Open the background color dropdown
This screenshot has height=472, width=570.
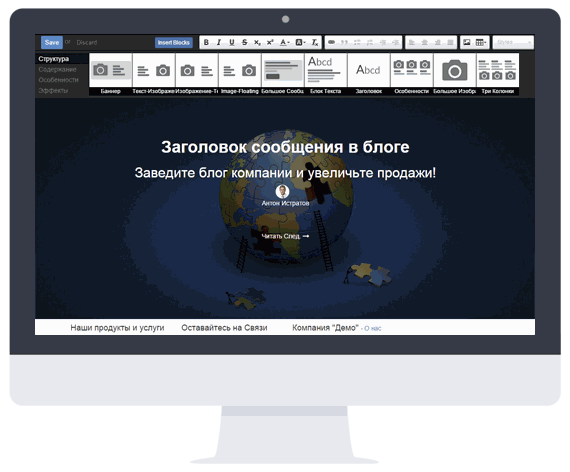300,43
